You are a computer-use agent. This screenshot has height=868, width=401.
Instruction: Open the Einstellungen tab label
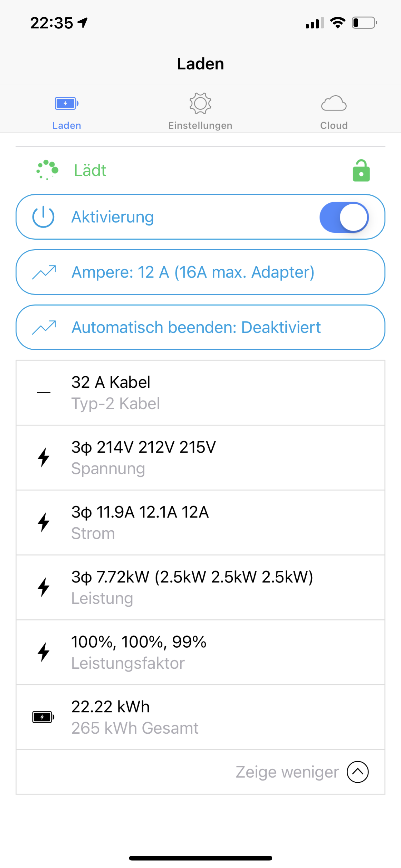coord(200,125)
